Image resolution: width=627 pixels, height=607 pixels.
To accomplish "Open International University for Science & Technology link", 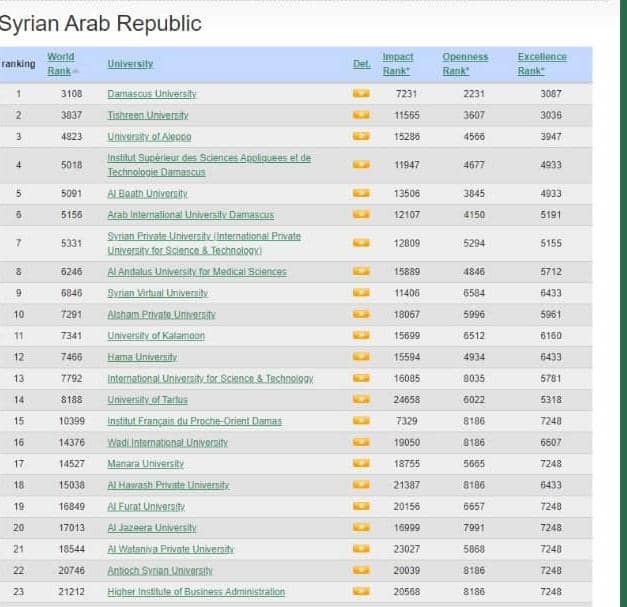I will tap(210, 378).
